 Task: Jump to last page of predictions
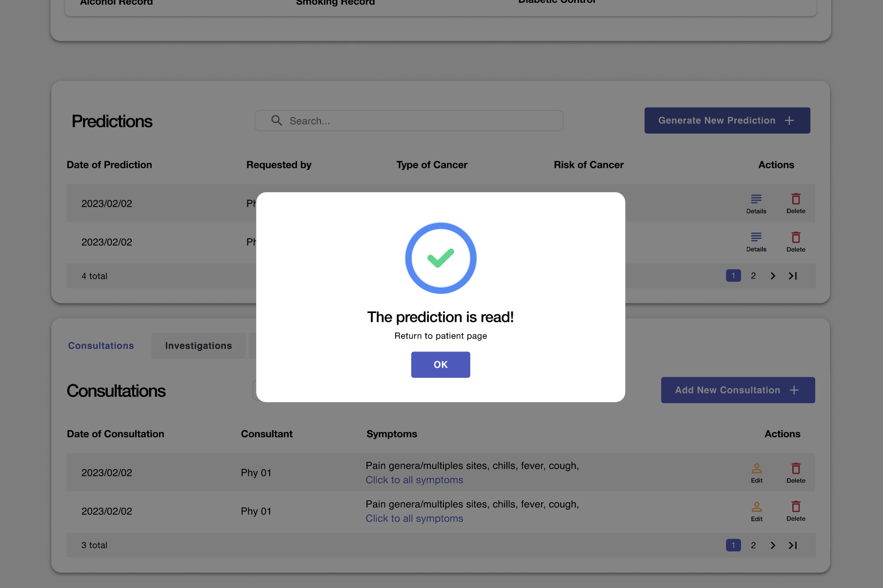point(793,276)
